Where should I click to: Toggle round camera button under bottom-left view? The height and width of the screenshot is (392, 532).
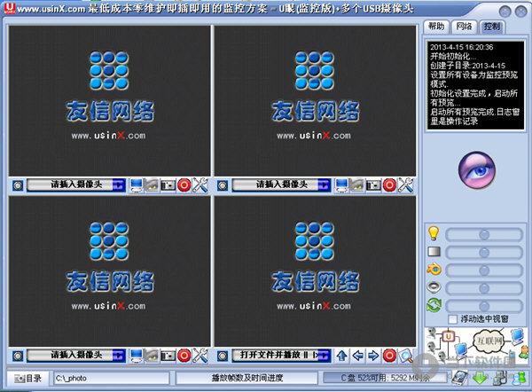pyautogui.click(x=18, y=356)
